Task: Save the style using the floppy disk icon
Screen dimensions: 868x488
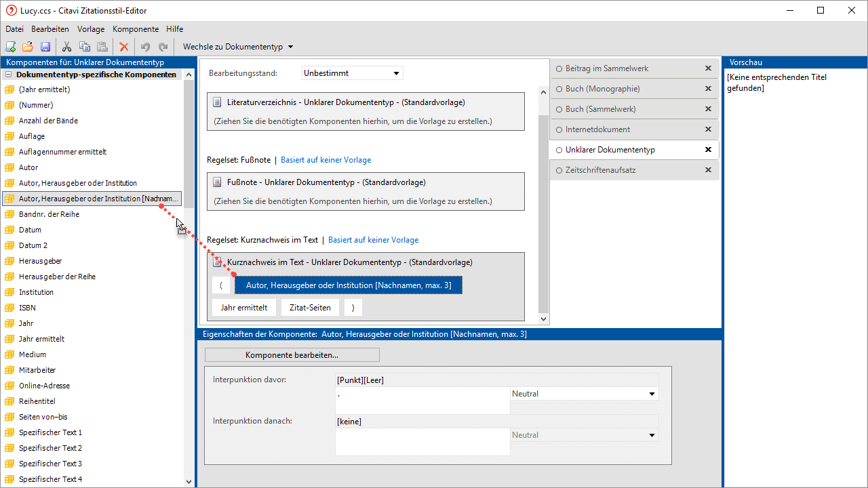Action: tap(45, 47)
